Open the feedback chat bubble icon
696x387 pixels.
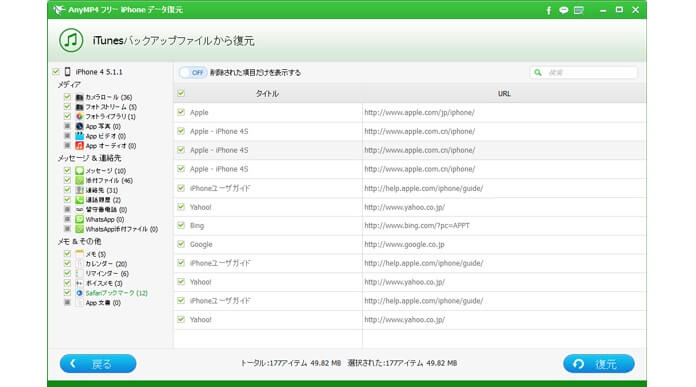coord(564,10)
